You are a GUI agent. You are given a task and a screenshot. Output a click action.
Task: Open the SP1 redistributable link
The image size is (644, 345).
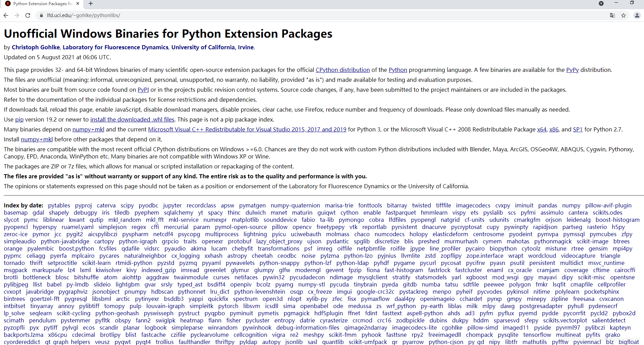[578, 129]
